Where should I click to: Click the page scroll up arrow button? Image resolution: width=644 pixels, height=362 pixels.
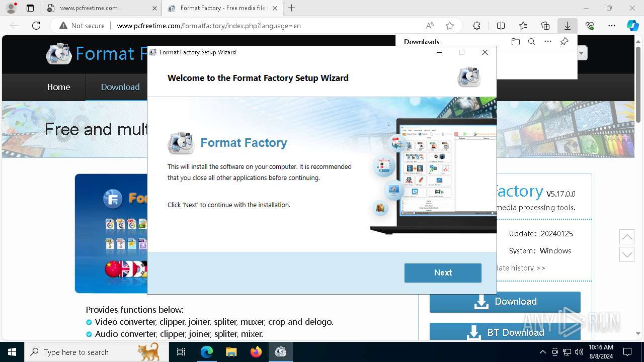pyautogui.click(x=627, y=237)
